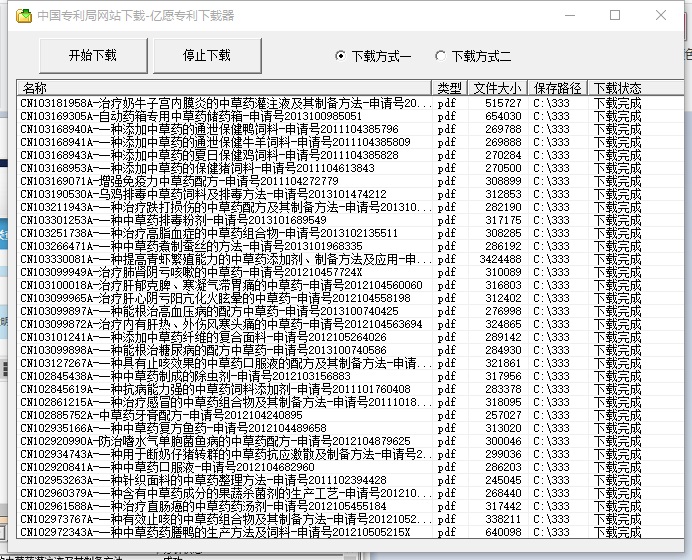Select row CN102885752A 中草药牙膏配方
This screenshot has width=692, height=560.
[x=350, y=415]
